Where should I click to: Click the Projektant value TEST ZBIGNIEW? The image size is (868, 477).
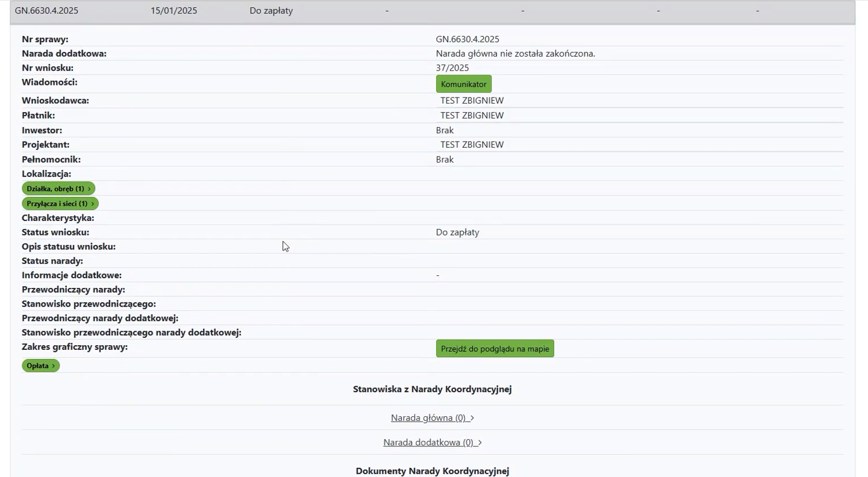472,145
